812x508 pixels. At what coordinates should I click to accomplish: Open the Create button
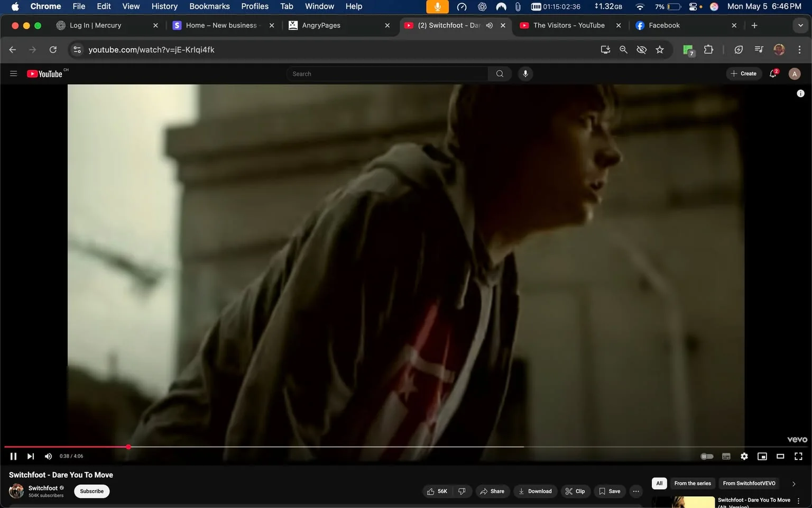(x=744, y=74)
